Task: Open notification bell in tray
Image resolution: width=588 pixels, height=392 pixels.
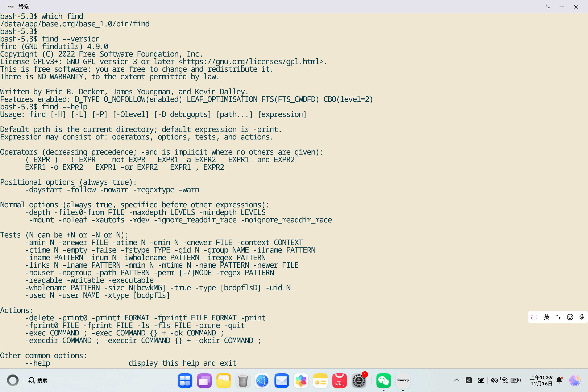Action: [x=559, y=381]
